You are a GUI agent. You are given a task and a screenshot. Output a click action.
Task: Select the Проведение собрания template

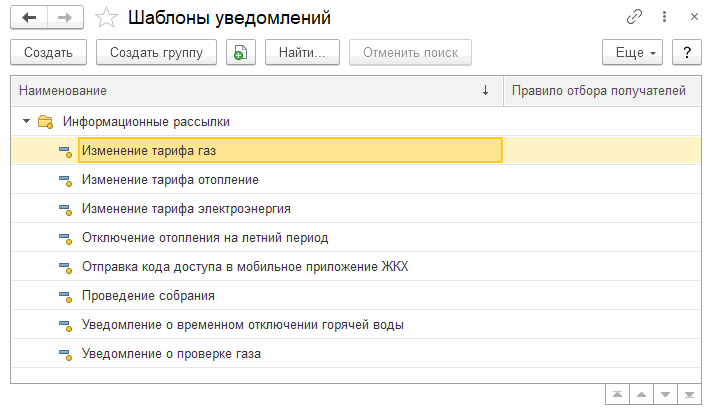(x=148, y=296)
